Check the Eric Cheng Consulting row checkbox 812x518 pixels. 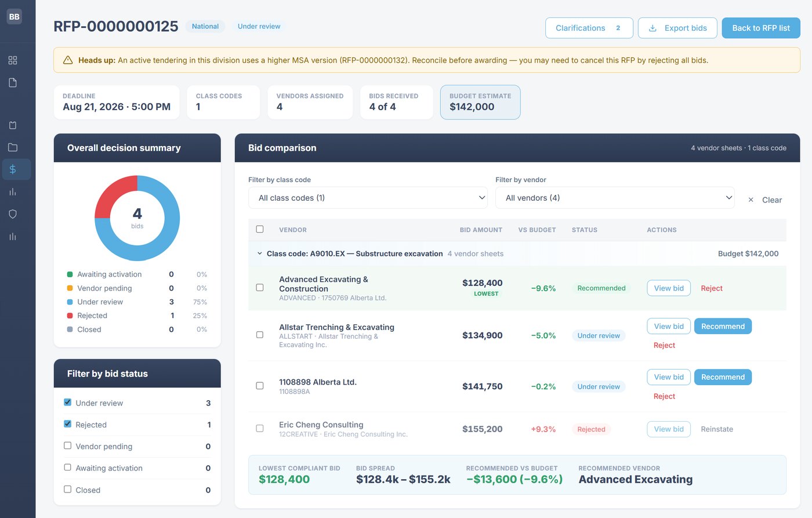(260, 428)
